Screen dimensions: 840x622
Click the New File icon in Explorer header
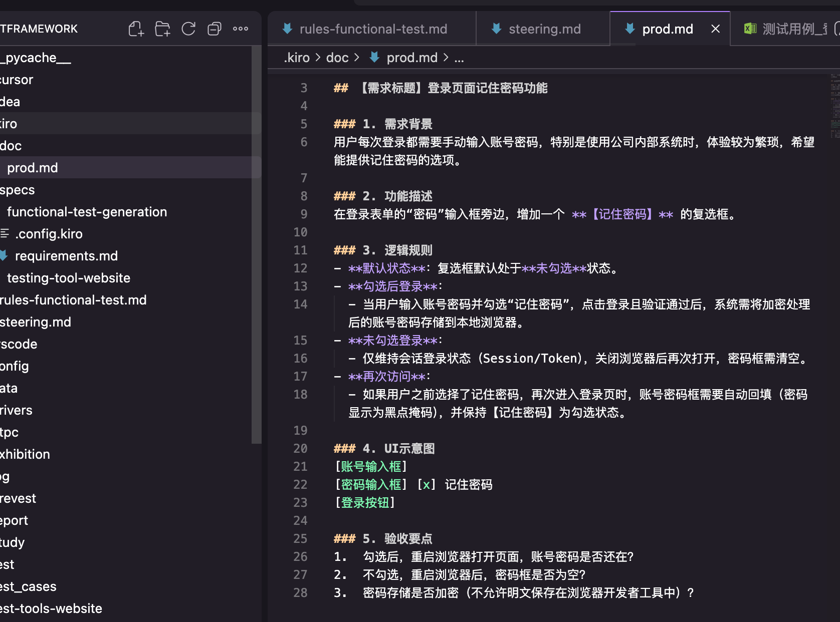point(136,29)
